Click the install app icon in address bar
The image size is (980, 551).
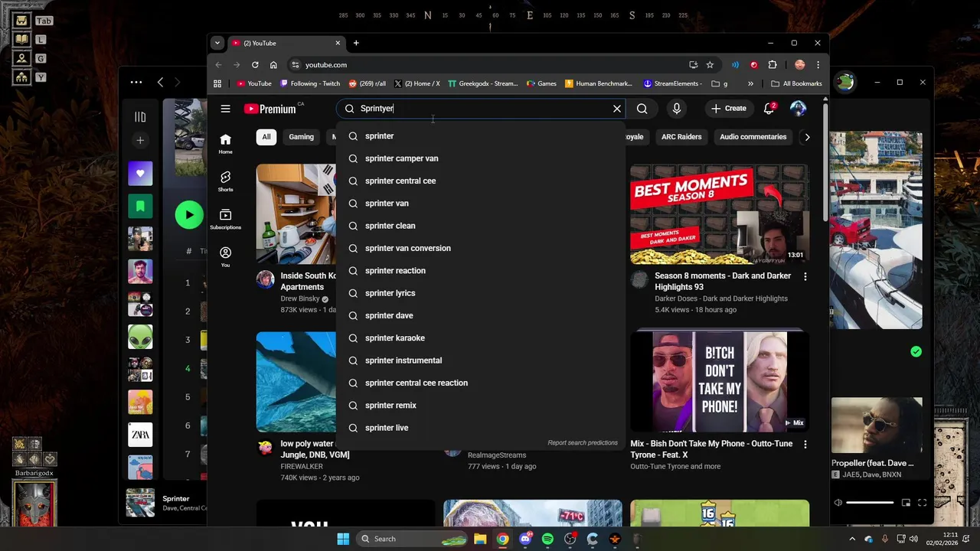[693, 65]
